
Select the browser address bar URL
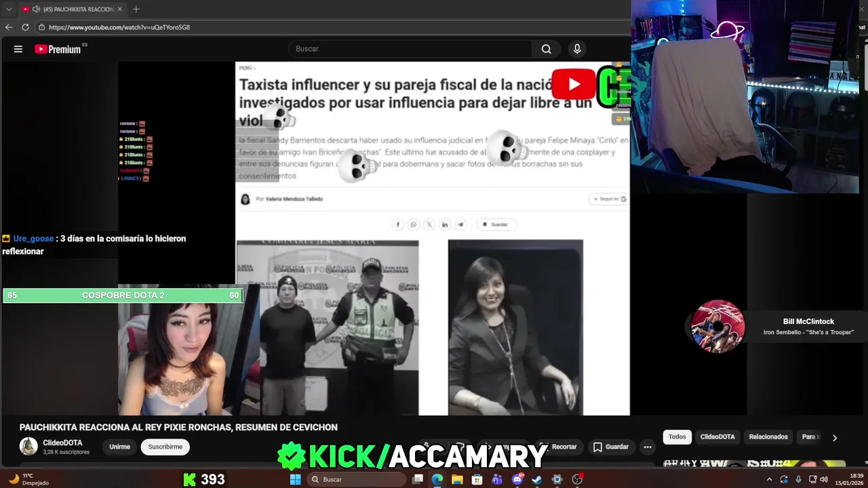coord(119,27)
